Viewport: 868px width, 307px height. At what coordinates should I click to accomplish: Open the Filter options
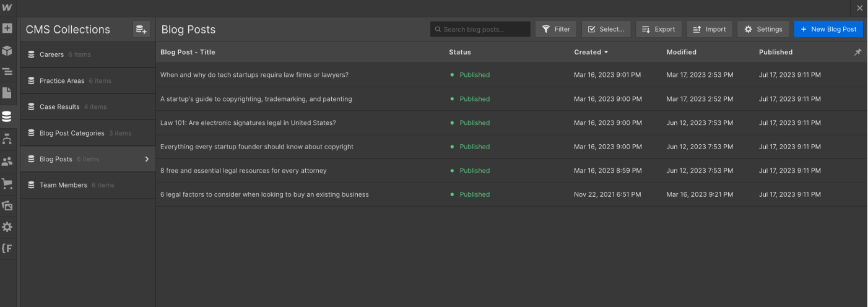pyautogui.click(x=556, y=29)
